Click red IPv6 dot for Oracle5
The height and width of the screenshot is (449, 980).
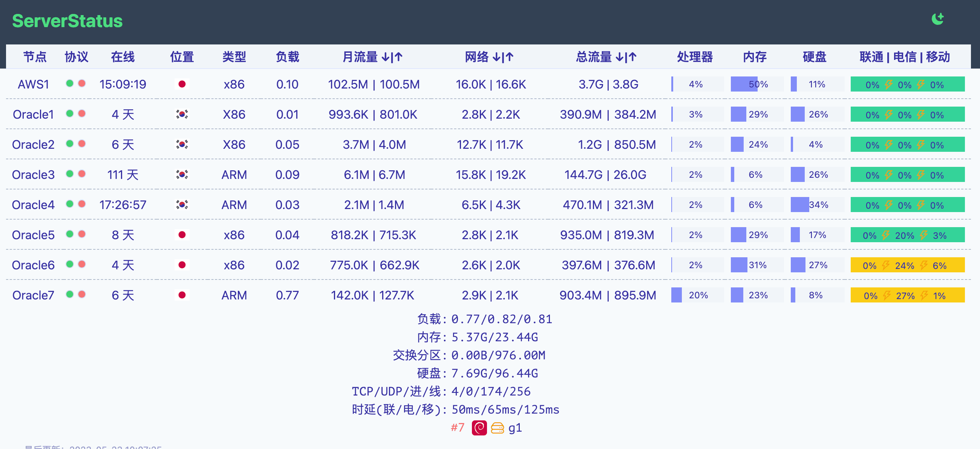82,234
